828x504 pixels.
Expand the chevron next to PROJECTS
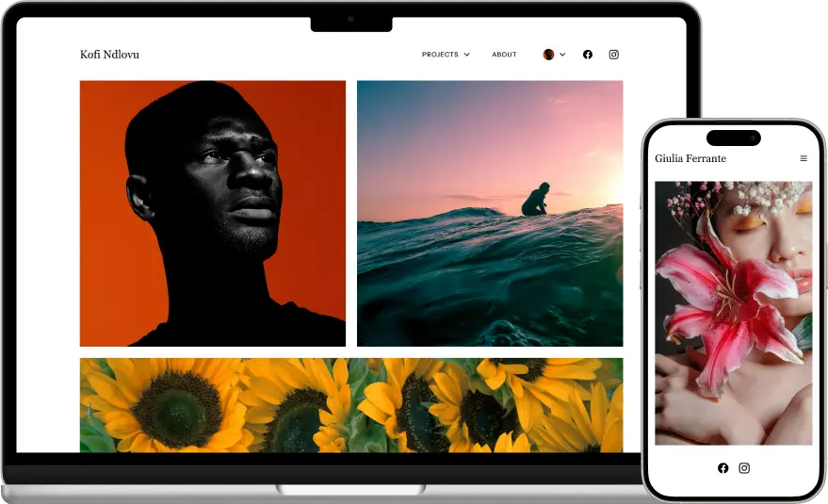467,55
